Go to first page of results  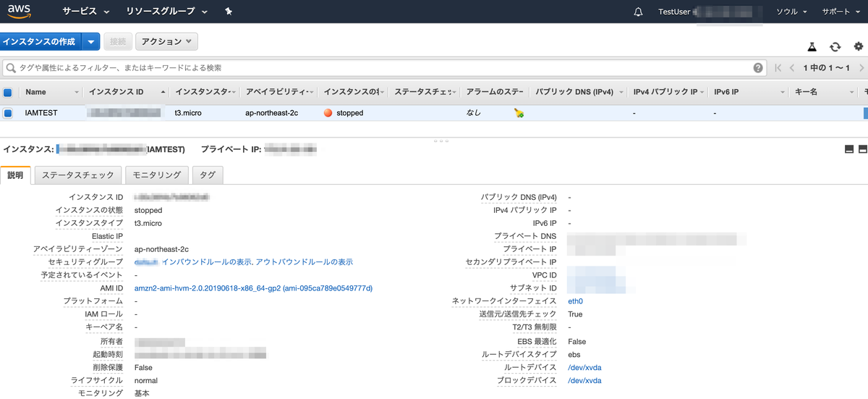(778, 67)
